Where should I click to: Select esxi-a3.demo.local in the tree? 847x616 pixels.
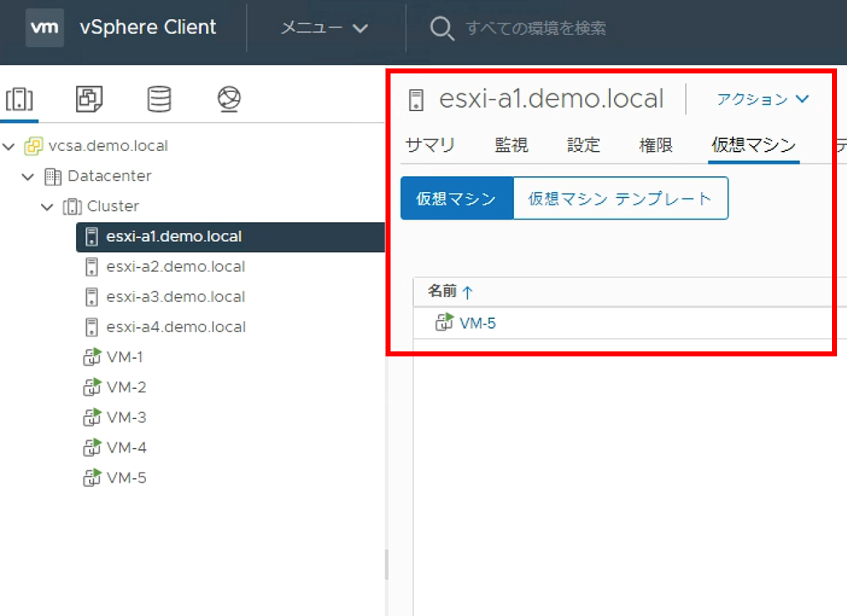tap(175, 297)
